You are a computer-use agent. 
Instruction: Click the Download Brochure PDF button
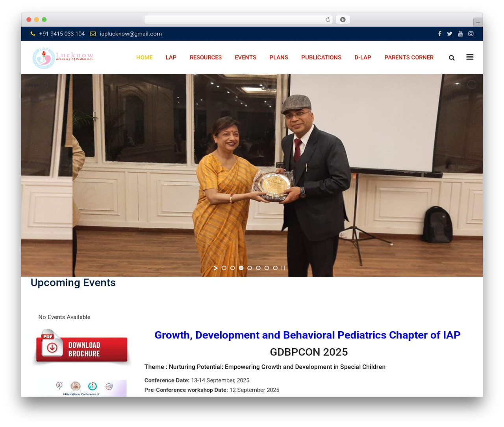click(x=82, y=347)
